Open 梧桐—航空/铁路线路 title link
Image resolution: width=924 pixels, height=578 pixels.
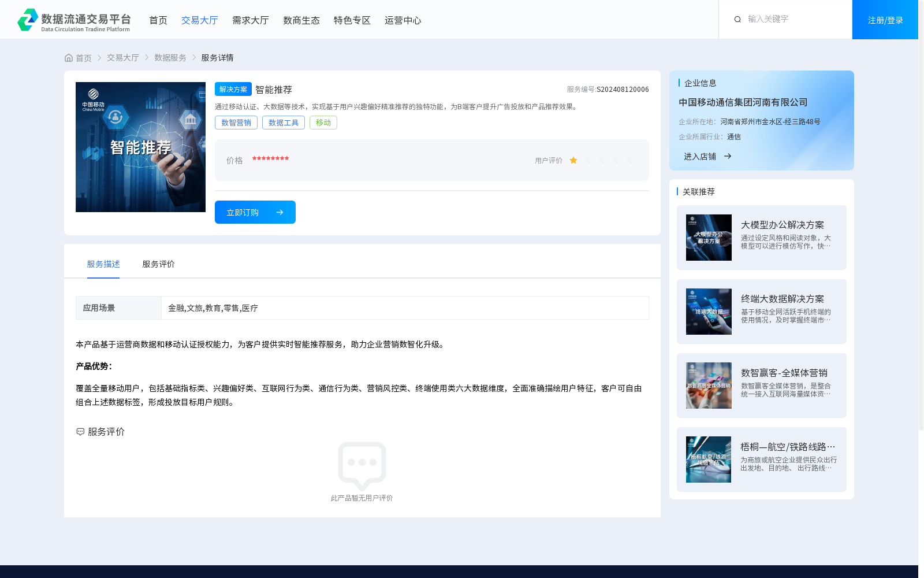(x=788, y=447)
